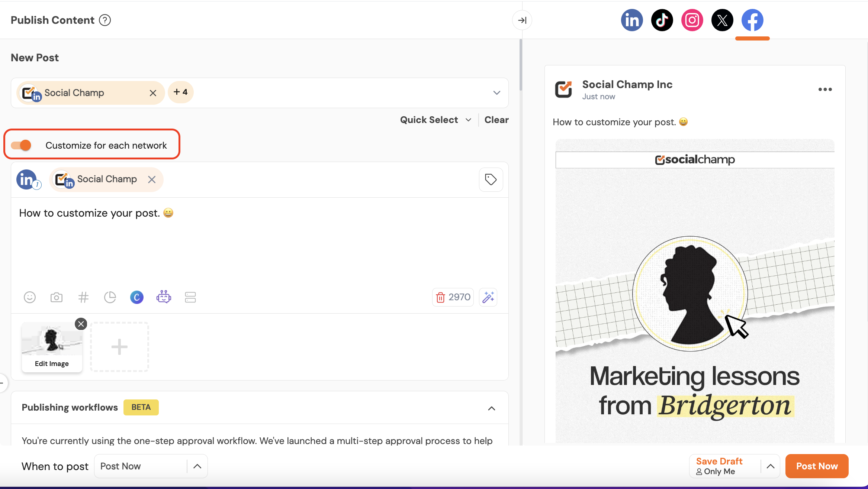Screen dimensions: 868x489
Task: Click the Post Now orange button
Action: click(817, 466)
